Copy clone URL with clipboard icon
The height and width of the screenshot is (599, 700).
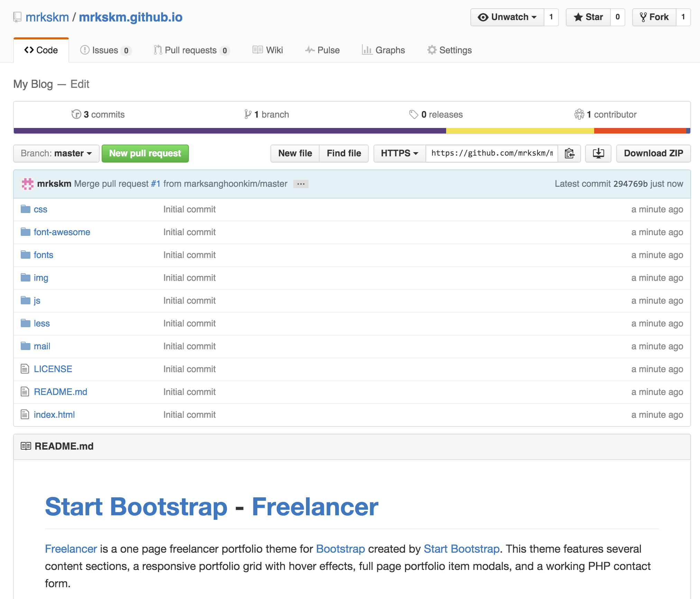(x=569, y=153)
